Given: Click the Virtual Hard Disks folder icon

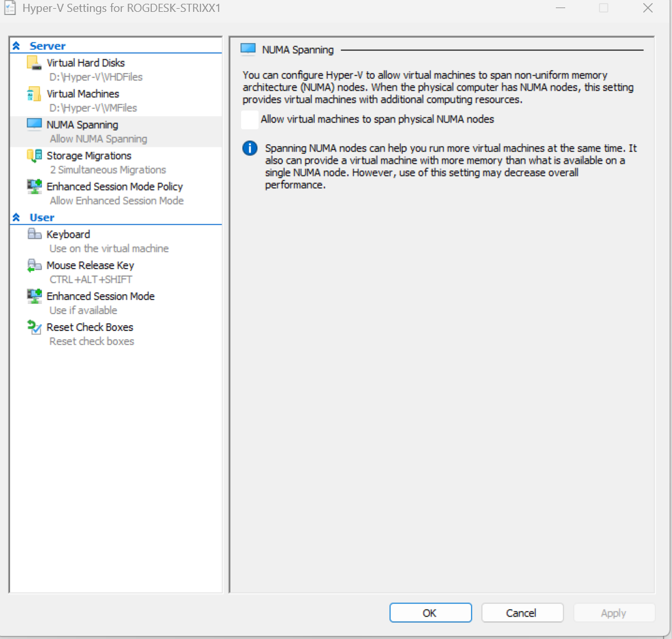Looking at the screenshot, I should pos(34,62).
